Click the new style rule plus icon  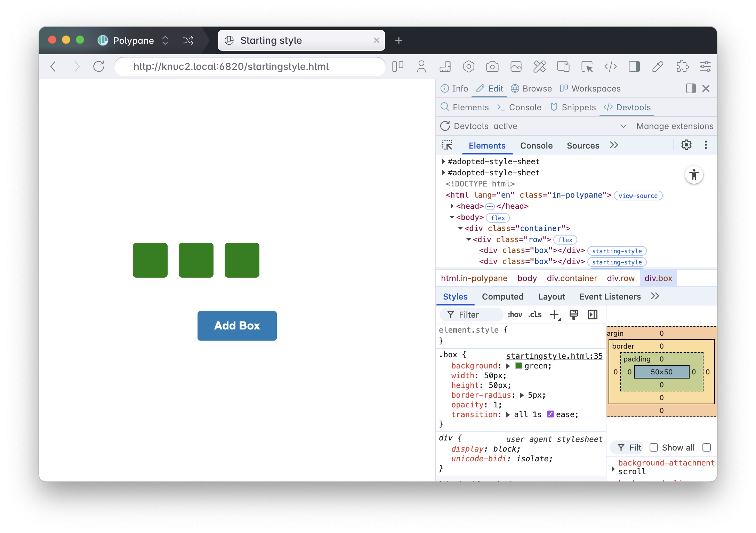click(x=554, y=314)
